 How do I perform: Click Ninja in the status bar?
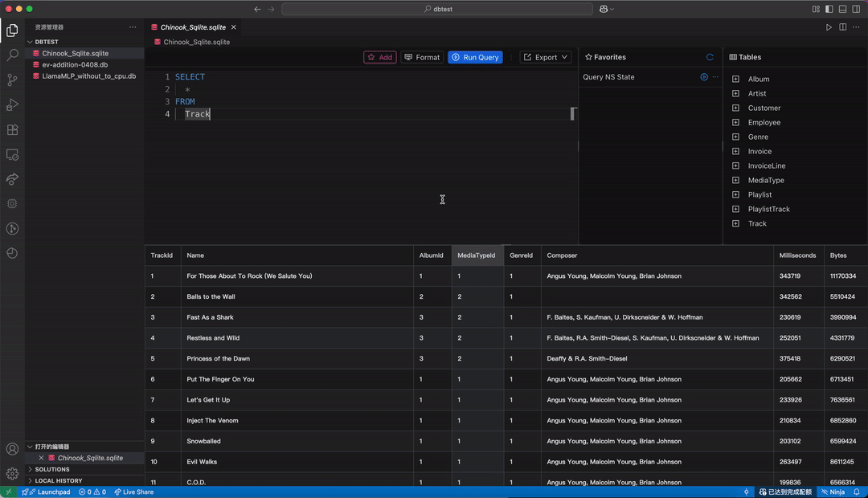coord(833,492)
